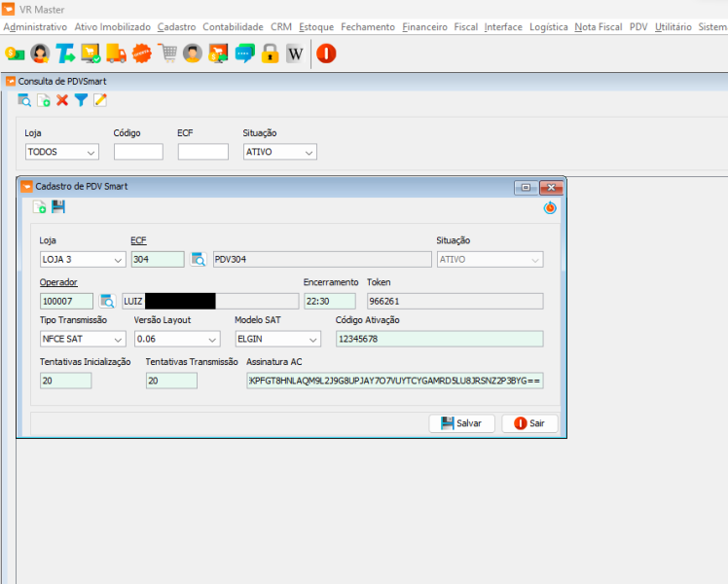Open the W wiki icon
Viewport: 728px width, 584px height.
pos(295,54)
